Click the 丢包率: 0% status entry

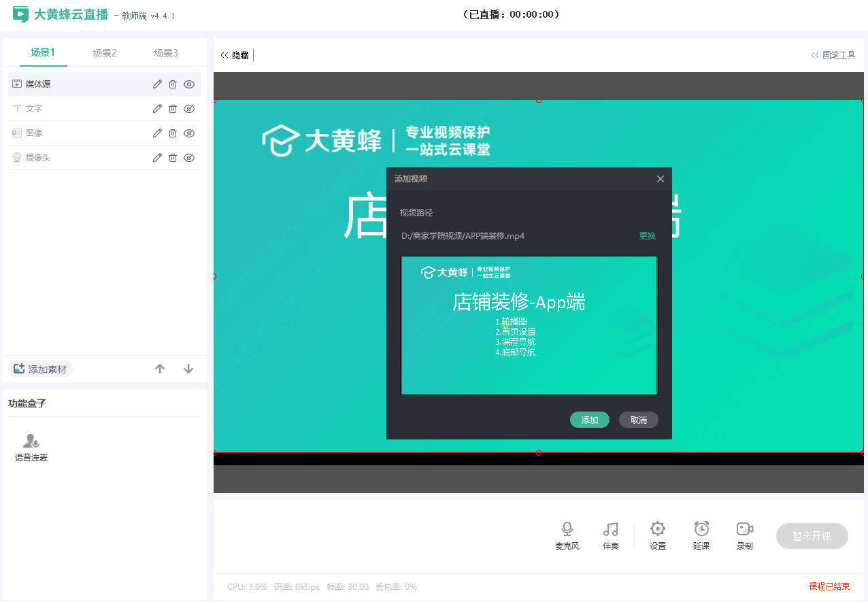click(396, 586)
